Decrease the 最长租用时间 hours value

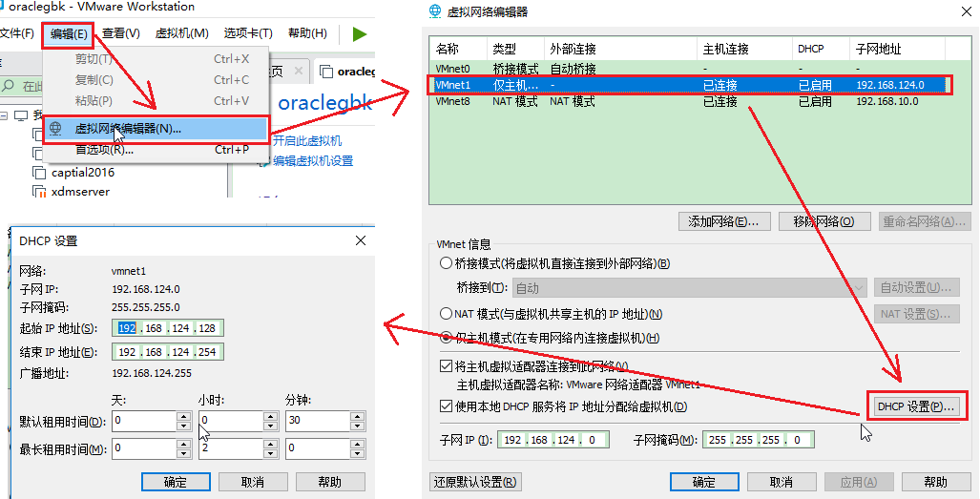[x=271, y=453]
